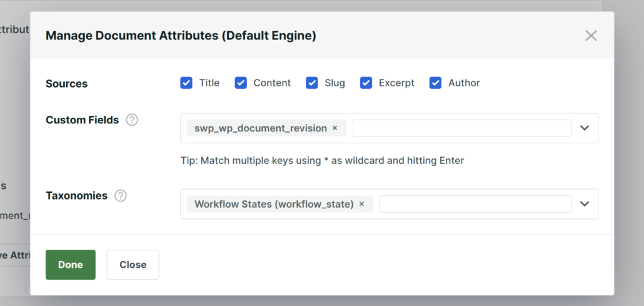Click the wildcard tip text
Viewport: 644px width, 306px height.
[322, 160]
